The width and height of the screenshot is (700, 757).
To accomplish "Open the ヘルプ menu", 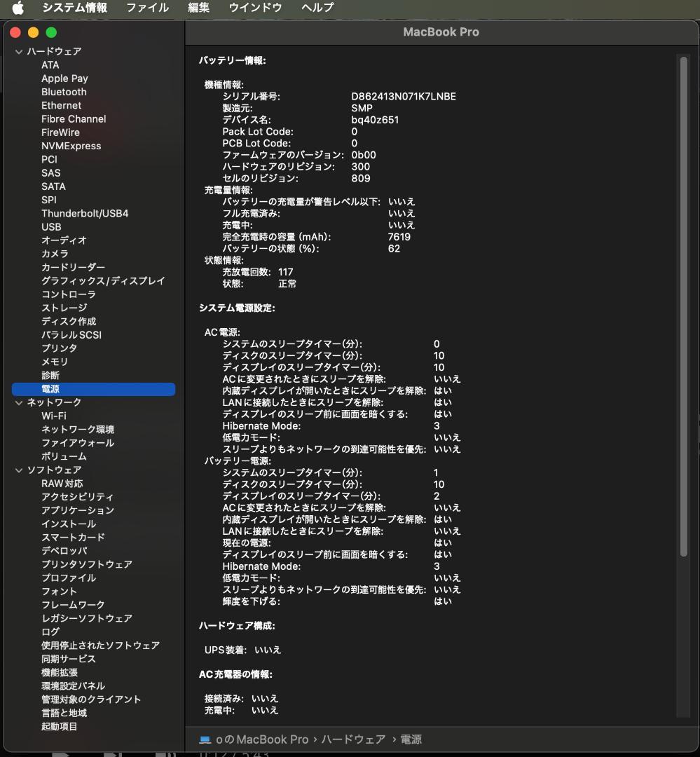I will pyautogui.click(x=317, y=8).
